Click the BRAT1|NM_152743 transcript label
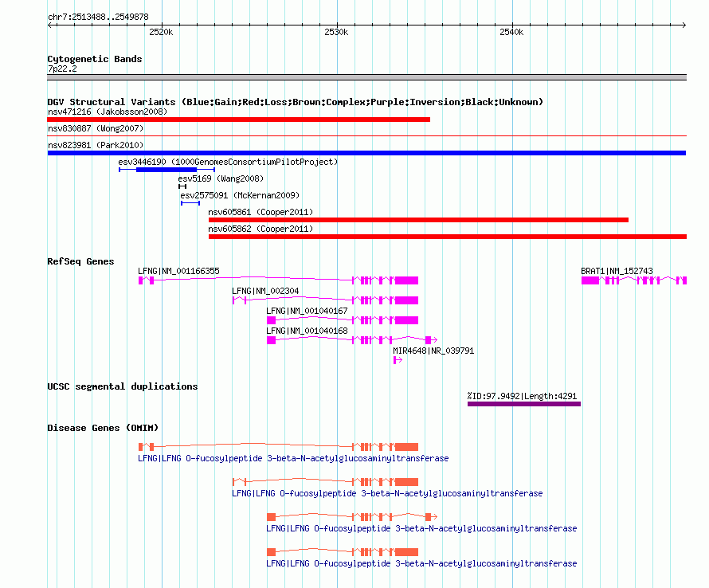This screenshot has height=588, width=709. click(x=617, y=271)
